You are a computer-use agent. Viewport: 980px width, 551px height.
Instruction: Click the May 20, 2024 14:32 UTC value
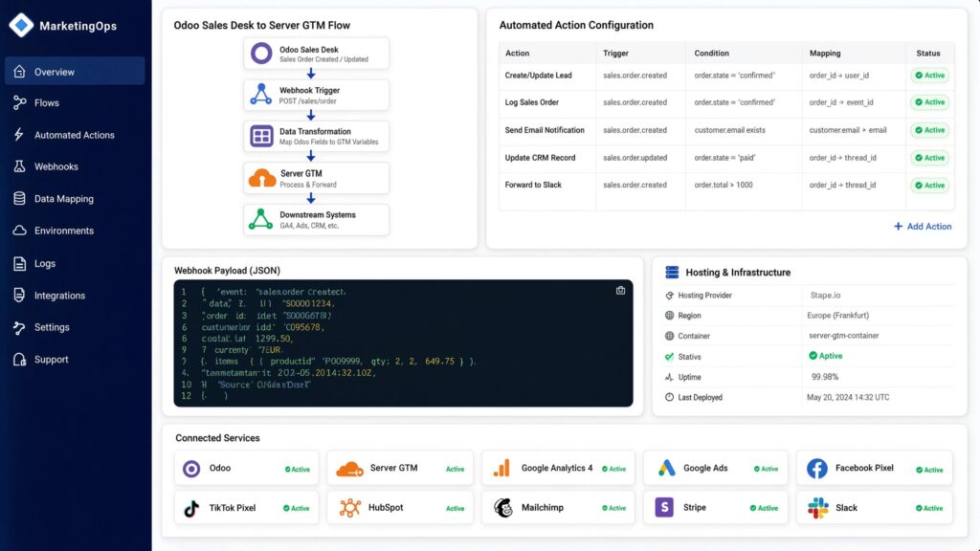click(x=848, y=397)
